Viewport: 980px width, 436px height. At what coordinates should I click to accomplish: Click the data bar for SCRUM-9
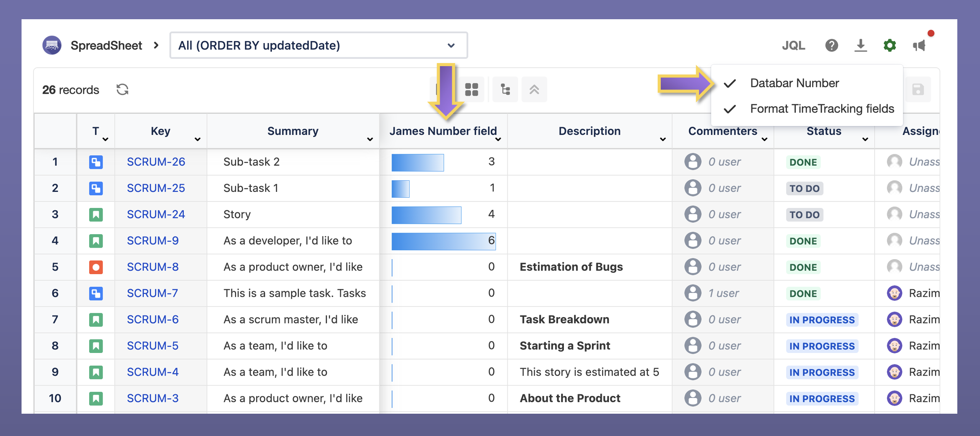(443, 241)
